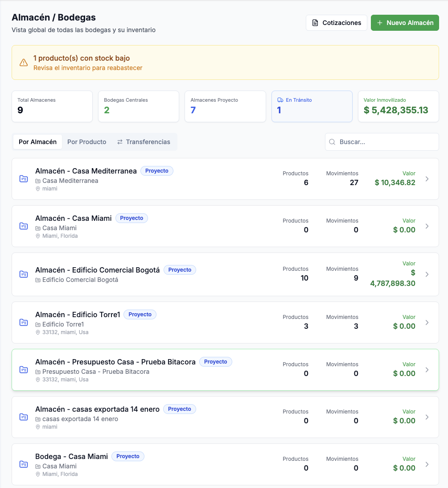Click the text Revisa el inventario para reabastecer
This screenshot has width=448, height=488.
coord(88,68)
